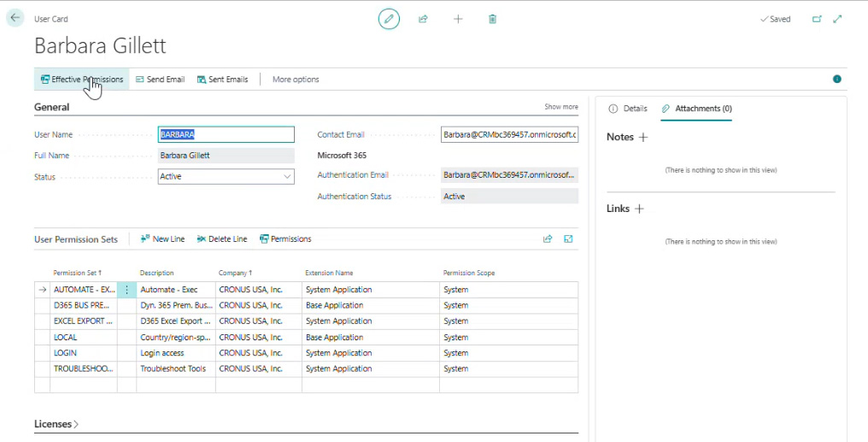Select the LOGIN permission set cell
This screenshot has height=442, width=868.
tap(83, 353)
